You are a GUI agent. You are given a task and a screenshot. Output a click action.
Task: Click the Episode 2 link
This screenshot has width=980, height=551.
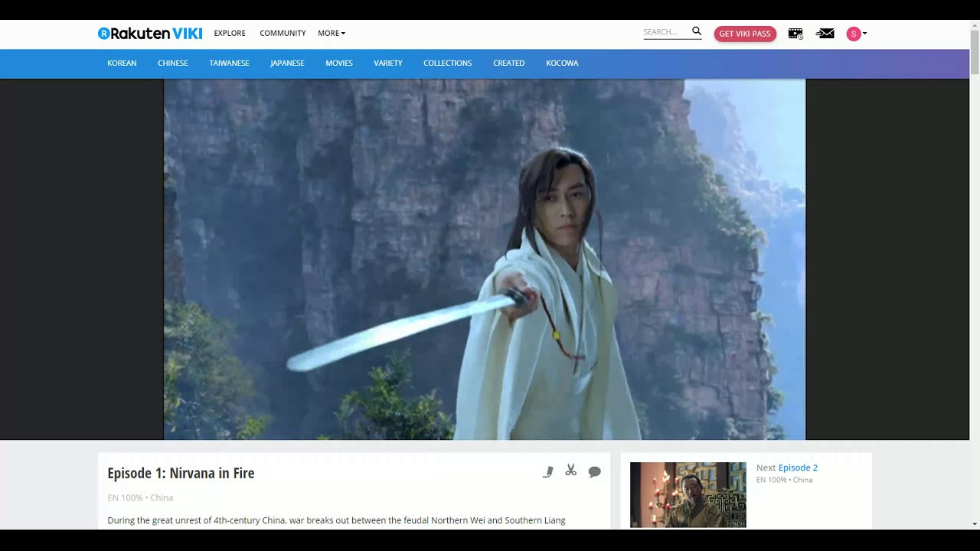click(798, 468)
